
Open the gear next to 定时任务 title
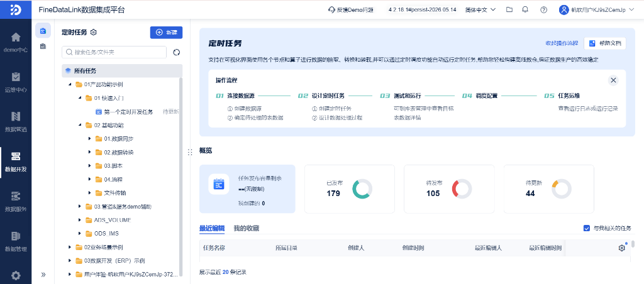pyautogui.click(x=93, y=33)
